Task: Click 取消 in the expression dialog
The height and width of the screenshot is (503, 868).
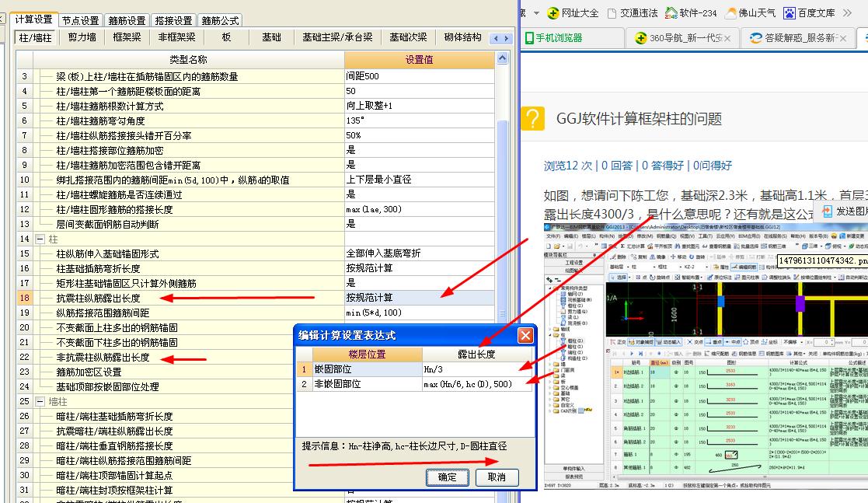Action: pos(497,477)
